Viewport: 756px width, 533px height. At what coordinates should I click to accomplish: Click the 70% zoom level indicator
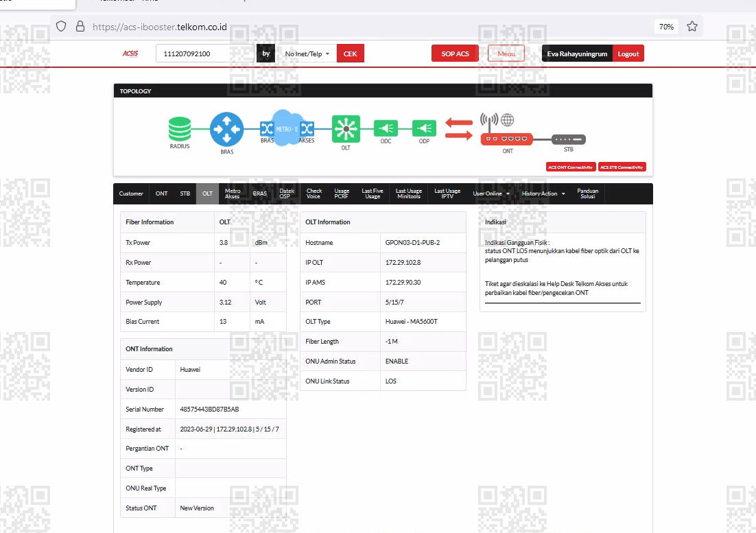tap(666, 27)
